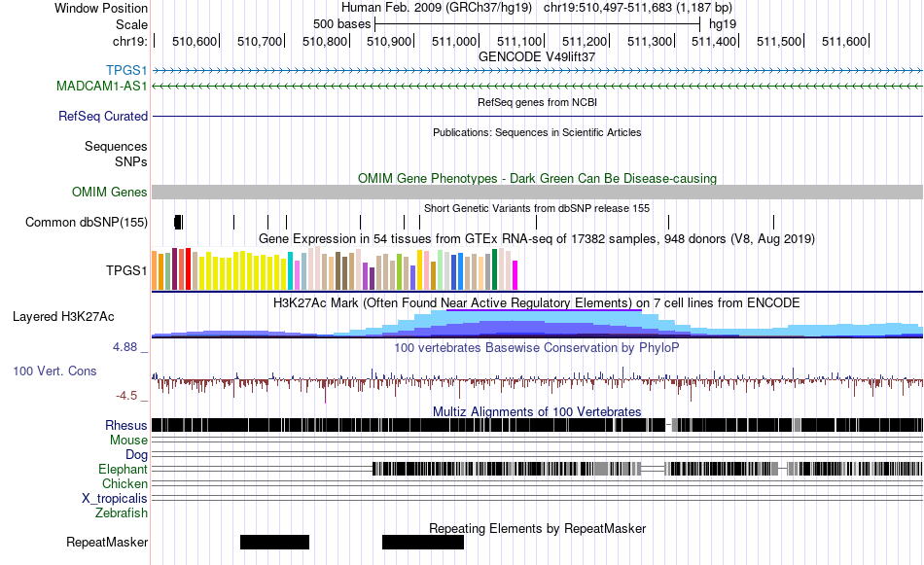
Task: Select the Chicken alignment row label
Action: [x=124, y=483]
